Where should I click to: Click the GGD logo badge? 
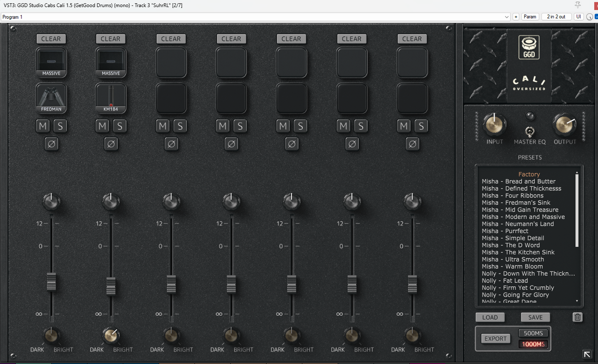point(529,48)
